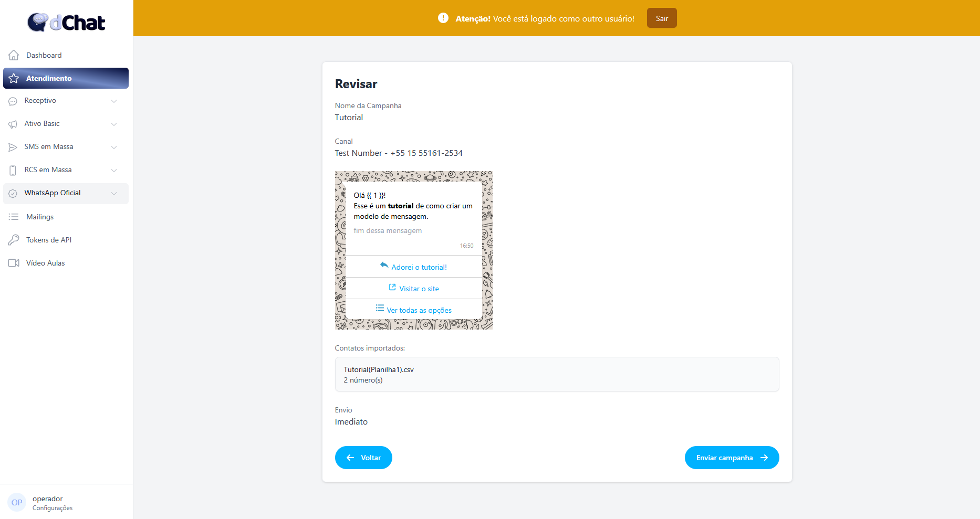980x519 pixels.
Task: Click the RCS em Massa phone icon
Action: pyautogui.click(x=13, y=170)
